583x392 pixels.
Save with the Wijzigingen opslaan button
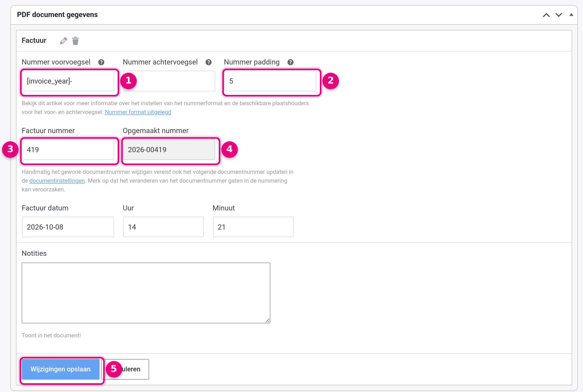(x=61, y=369)
